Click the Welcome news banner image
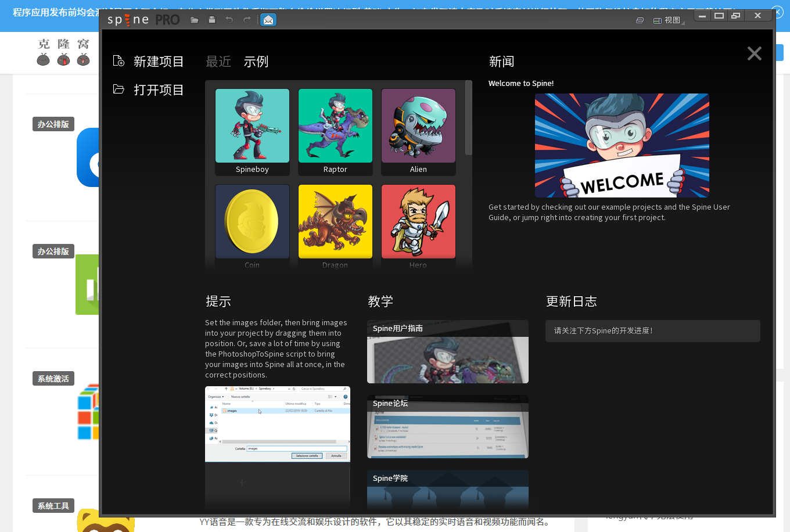790x532 pixels. 622,145
